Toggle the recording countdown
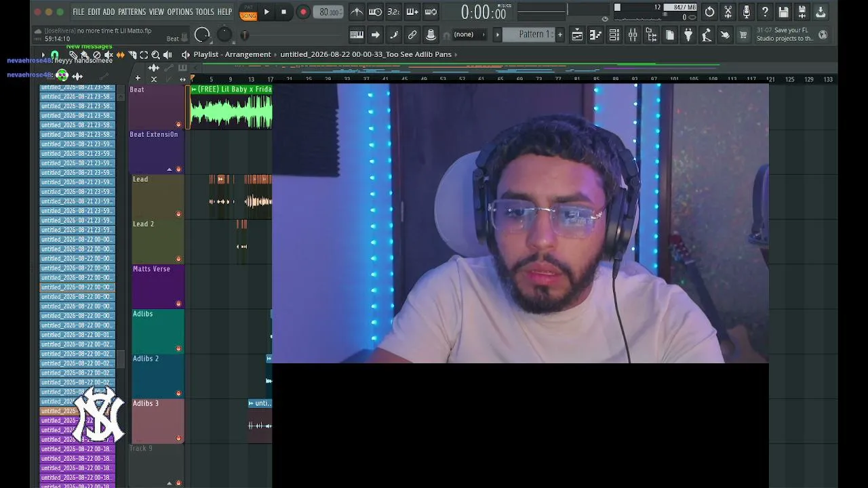This screenshot has width=868, height=488. coord(393,12)
